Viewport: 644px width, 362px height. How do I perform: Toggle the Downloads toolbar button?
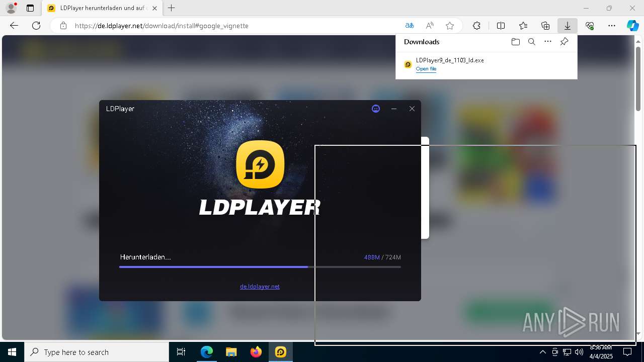pos(568,26)
